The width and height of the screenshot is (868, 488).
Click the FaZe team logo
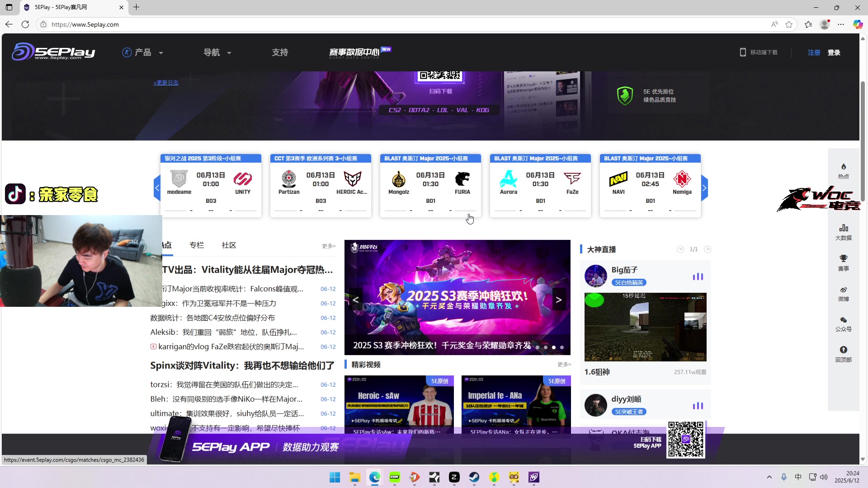click(x=572, y=179)
